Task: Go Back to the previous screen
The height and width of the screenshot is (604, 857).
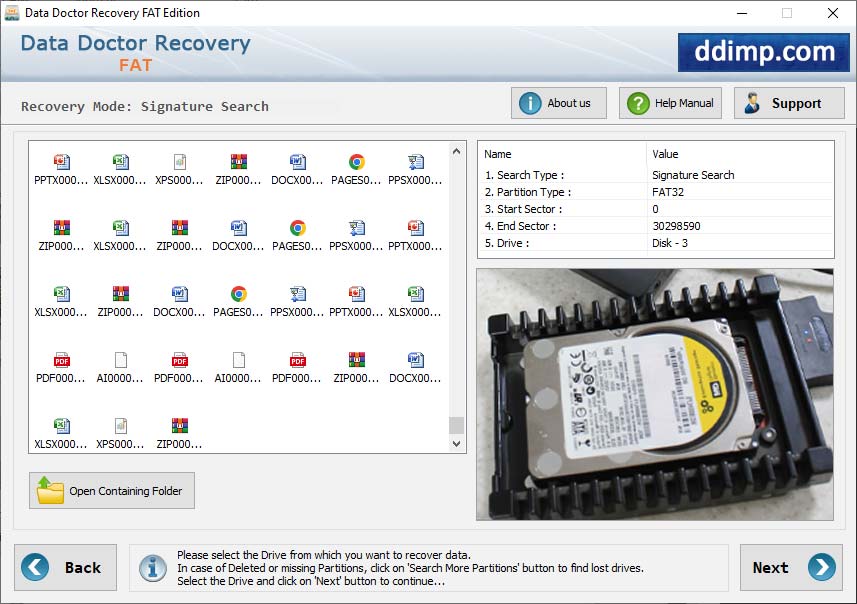Action: tap(65, 567)
